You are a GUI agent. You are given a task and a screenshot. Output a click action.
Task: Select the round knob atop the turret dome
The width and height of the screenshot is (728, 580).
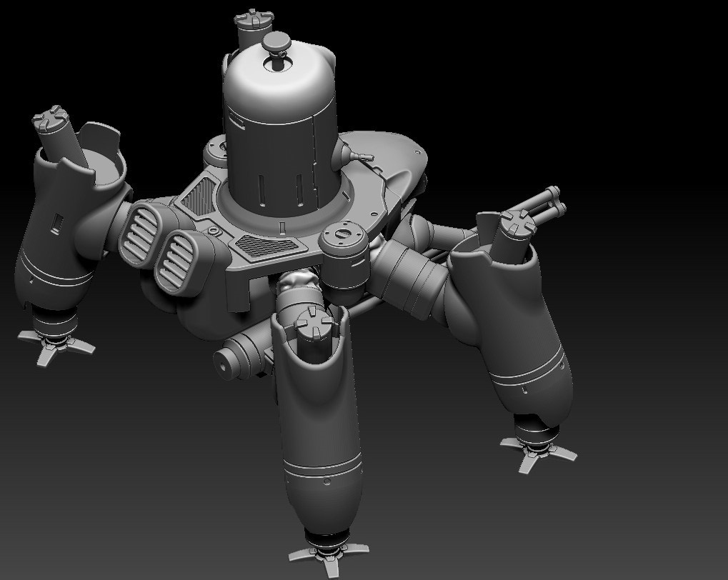click(276, 44)
